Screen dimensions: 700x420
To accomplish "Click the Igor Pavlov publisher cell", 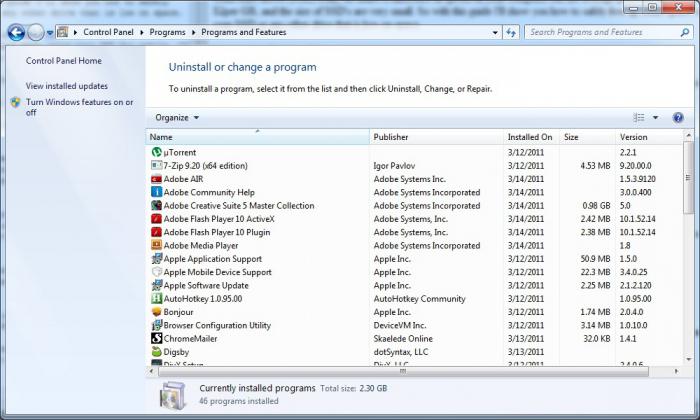I will tap(394, 166).
